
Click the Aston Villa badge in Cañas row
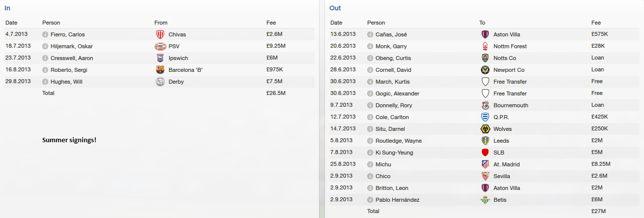(x=485, y=34)
